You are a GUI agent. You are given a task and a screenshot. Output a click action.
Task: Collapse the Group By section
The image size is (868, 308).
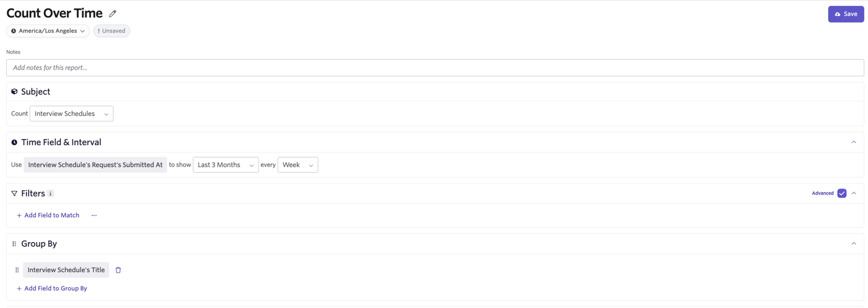853,243
